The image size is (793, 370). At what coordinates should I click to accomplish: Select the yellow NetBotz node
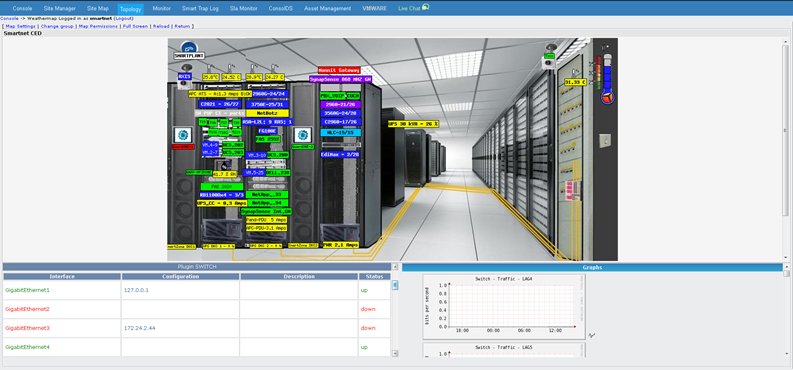(x=268, y=113)
